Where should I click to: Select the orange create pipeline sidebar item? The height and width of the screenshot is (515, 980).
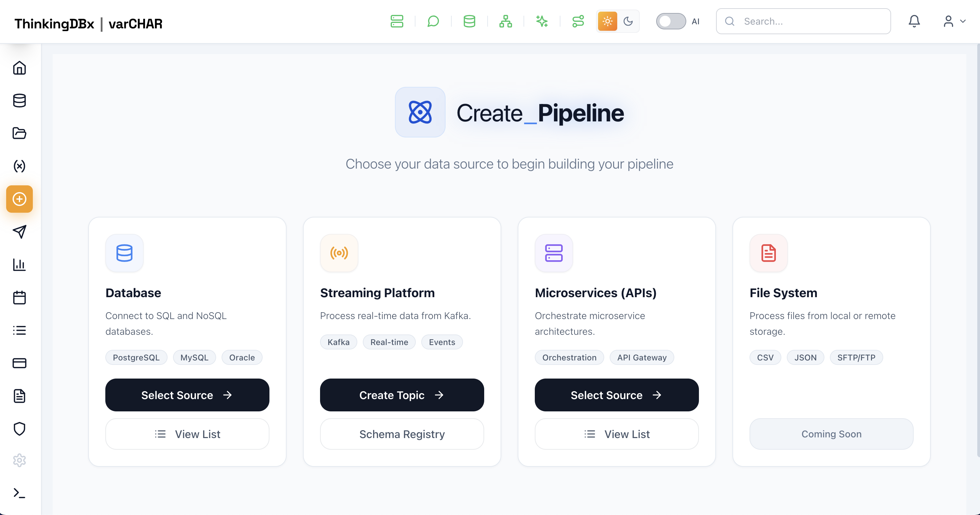(x=19, y=199)
